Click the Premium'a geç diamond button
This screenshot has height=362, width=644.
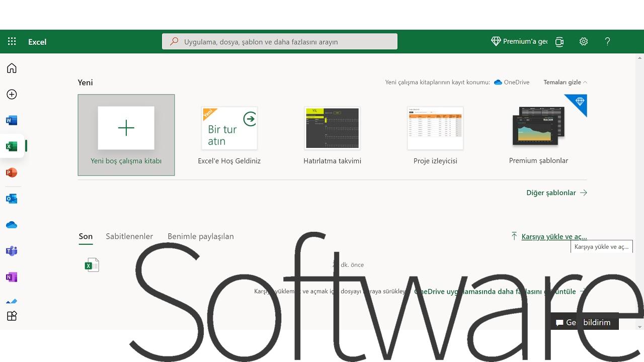coord(519,42)
